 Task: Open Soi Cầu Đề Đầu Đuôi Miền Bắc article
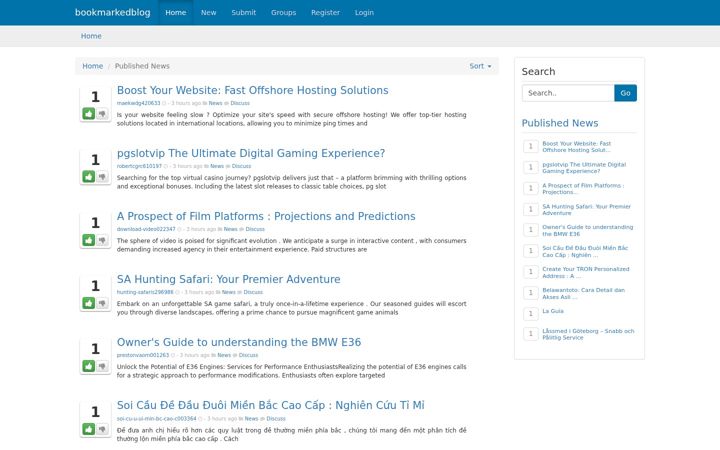tap(270, 405)
